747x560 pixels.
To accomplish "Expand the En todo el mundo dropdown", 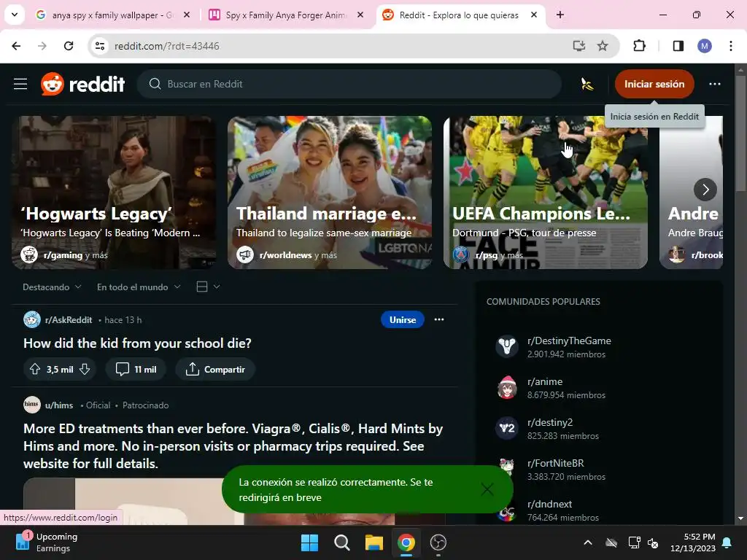I will click(x=139, y=287).
